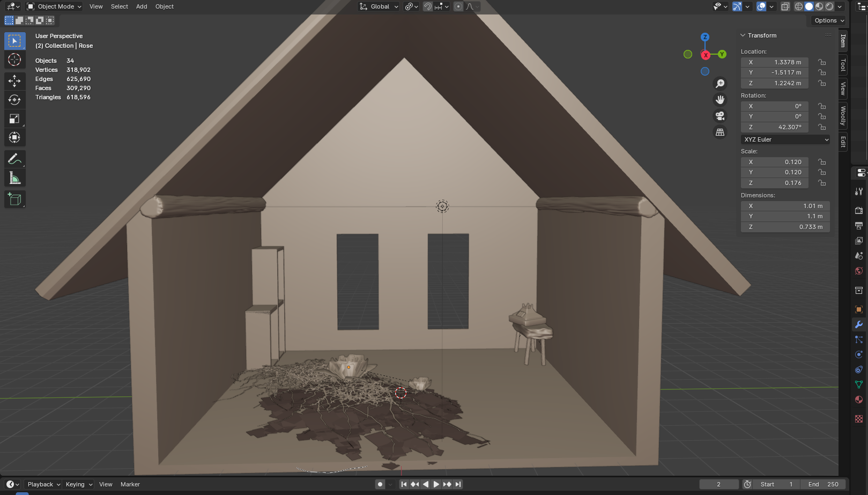This screenshot has height=495, width=868.
Task: Select the Move tool
Action: (14, 80)
